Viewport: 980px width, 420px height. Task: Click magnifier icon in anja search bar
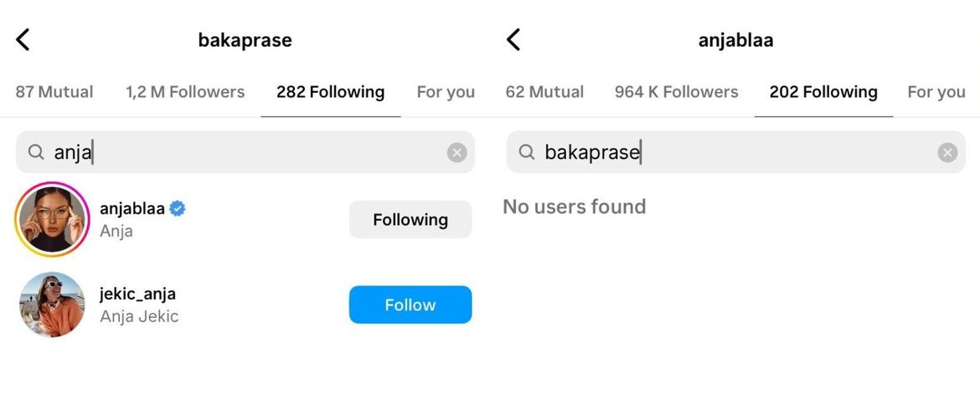click(x=36, y=152)
